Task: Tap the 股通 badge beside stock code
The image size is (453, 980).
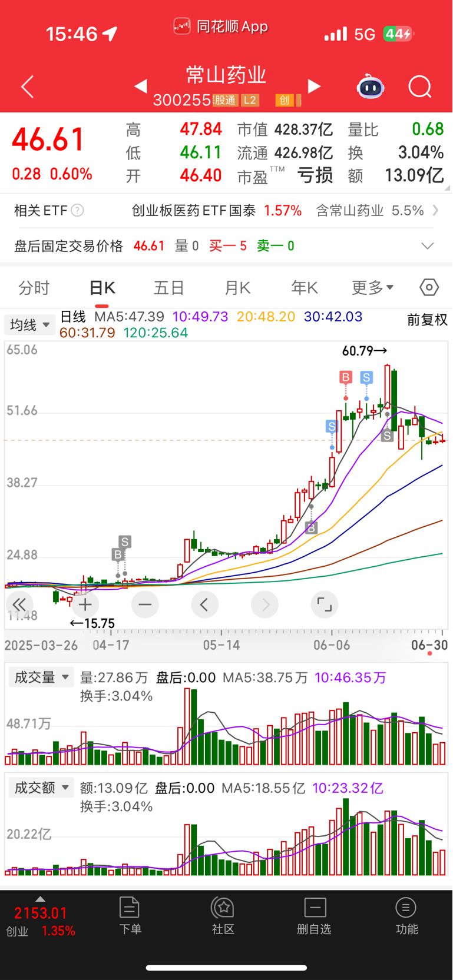Action: tap(224, 100)
